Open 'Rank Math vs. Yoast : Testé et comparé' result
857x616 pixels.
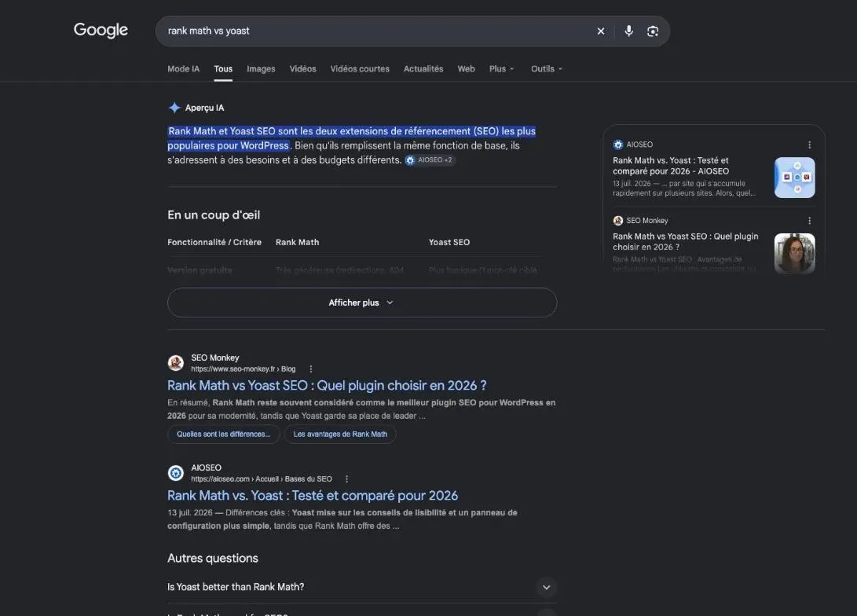[x=313, y=496]
